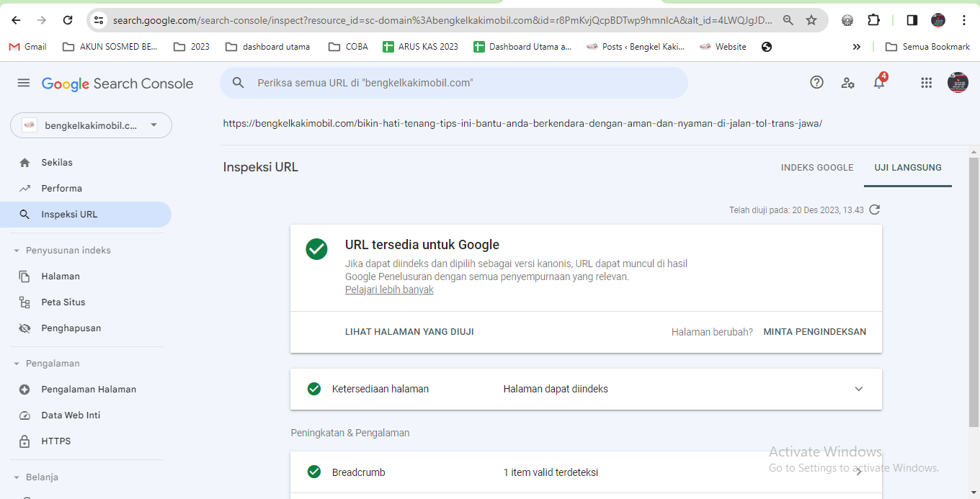The height and width of the screenshot is (499, 980).
Task: Expand the Ketersediaan halaman row chevron
Action: coord(859,389)
